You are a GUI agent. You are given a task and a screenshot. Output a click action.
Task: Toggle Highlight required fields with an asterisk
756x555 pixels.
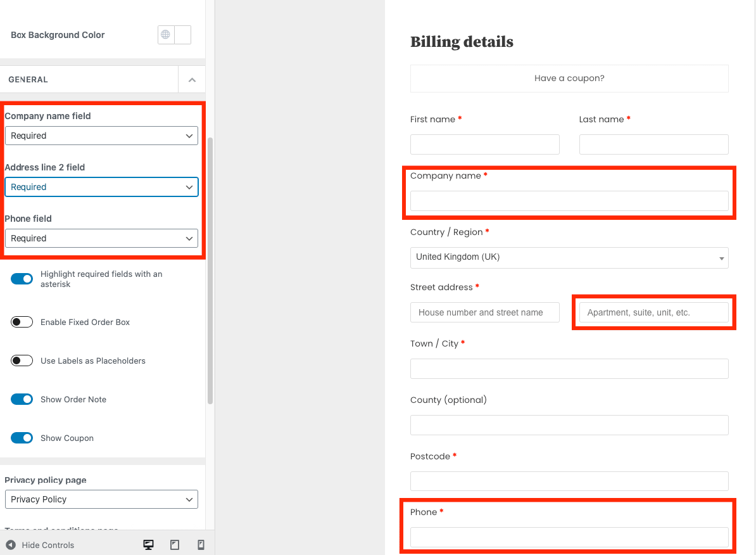point(22,279)
